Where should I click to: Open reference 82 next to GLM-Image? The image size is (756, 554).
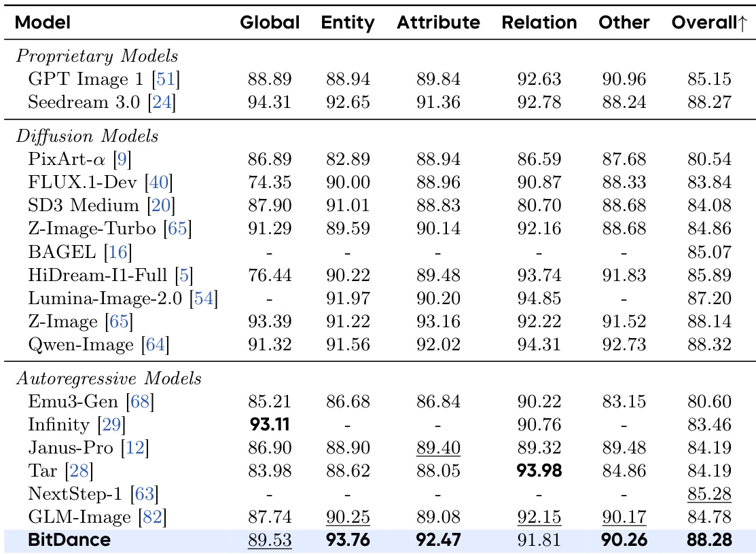153,517
